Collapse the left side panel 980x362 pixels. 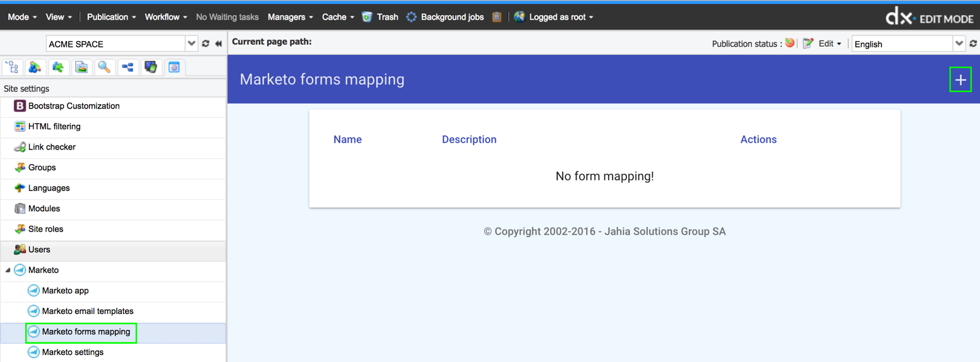[x=218, y=44]
